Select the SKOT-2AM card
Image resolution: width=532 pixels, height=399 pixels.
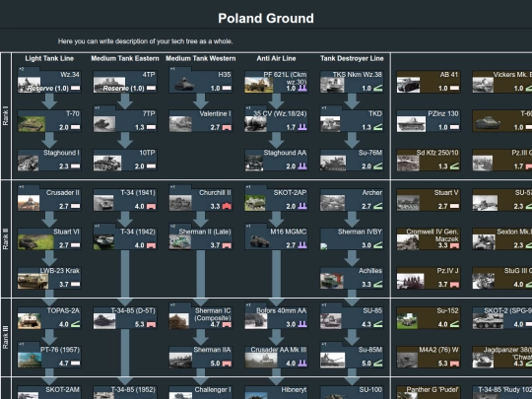pyautogui.click(x=49, y=392)
